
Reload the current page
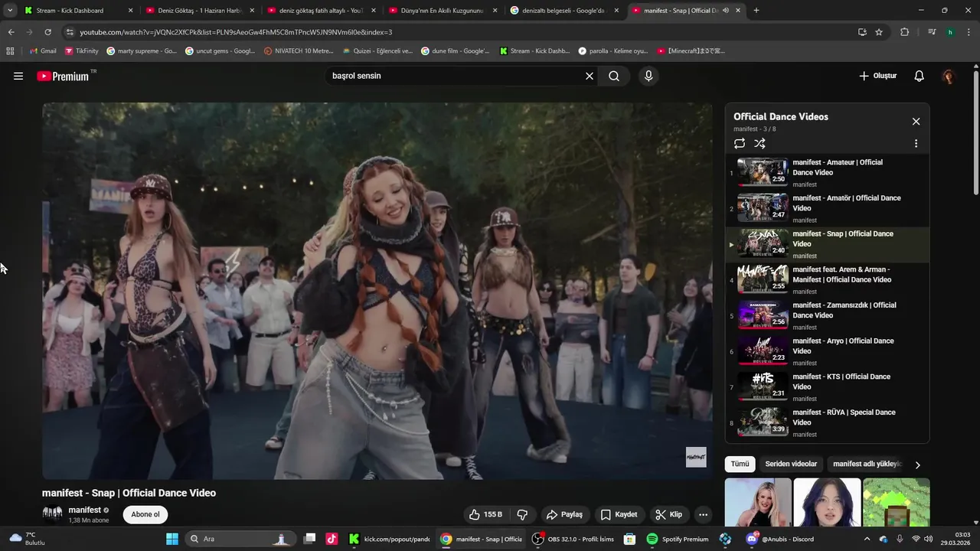pyautogui.click(x=47, y=32)
